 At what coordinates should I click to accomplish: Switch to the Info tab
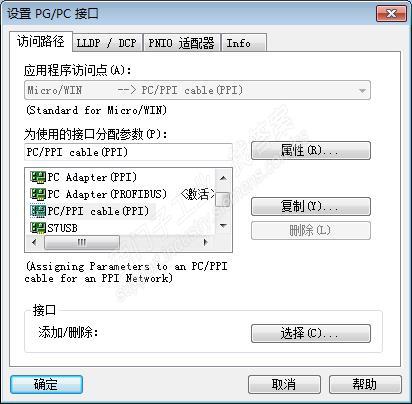pos(244,43)
